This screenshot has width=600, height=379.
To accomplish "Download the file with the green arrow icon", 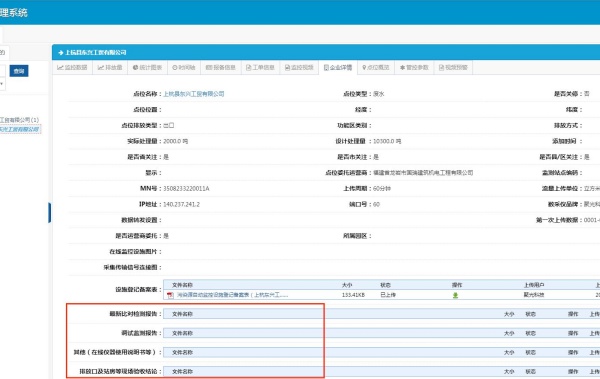I will (x=455, y=295).
